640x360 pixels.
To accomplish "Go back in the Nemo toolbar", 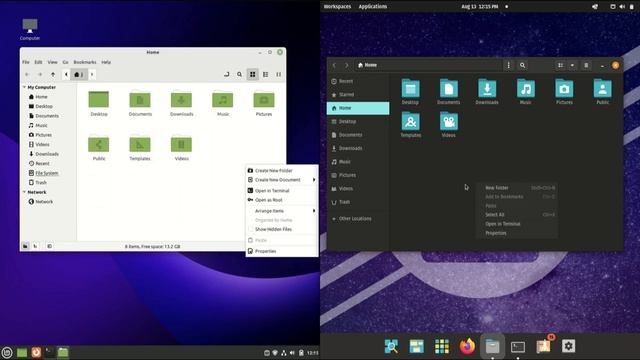I will click(x=27, y=74).
